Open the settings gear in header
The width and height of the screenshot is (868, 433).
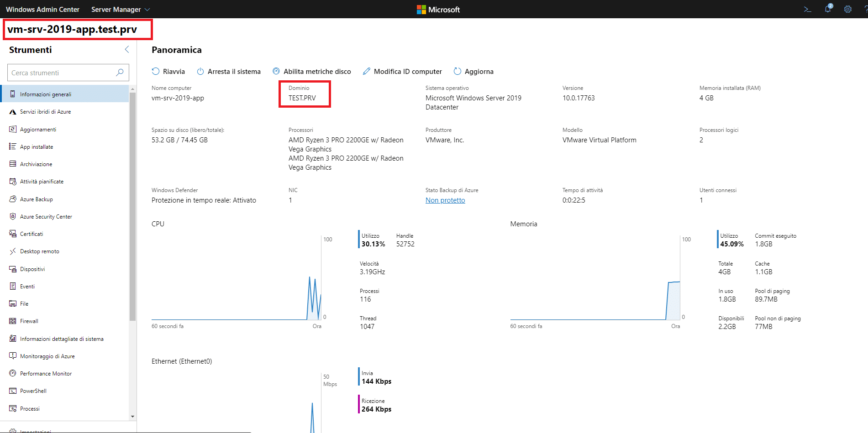pyautogui.click(x=848, y=9)
